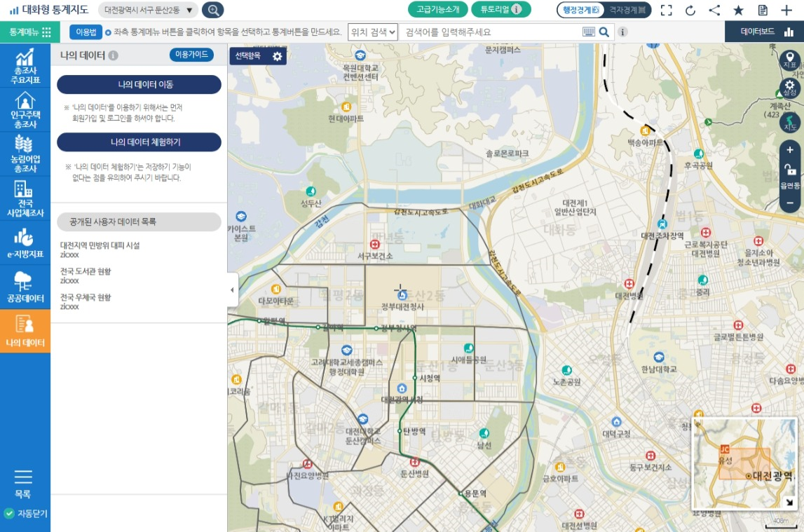
Task: Click the 이용법 button
Action: click(x=86, y=32)
